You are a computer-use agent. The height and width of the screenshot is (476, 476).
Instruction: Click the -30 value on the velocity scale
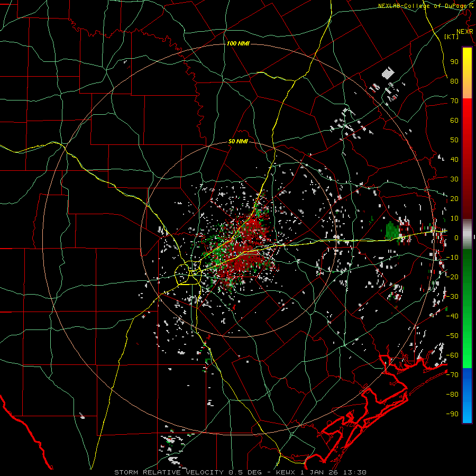(452, 297)
